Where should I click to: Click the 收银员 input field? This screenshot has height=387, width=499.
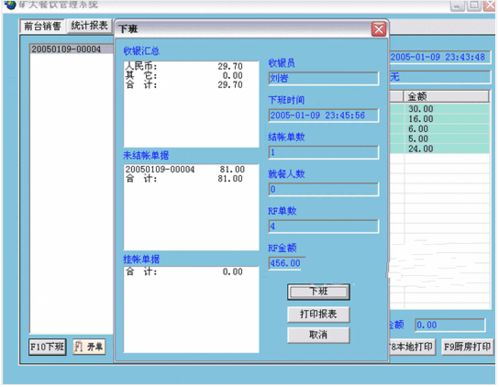click(x=323, y=78)
